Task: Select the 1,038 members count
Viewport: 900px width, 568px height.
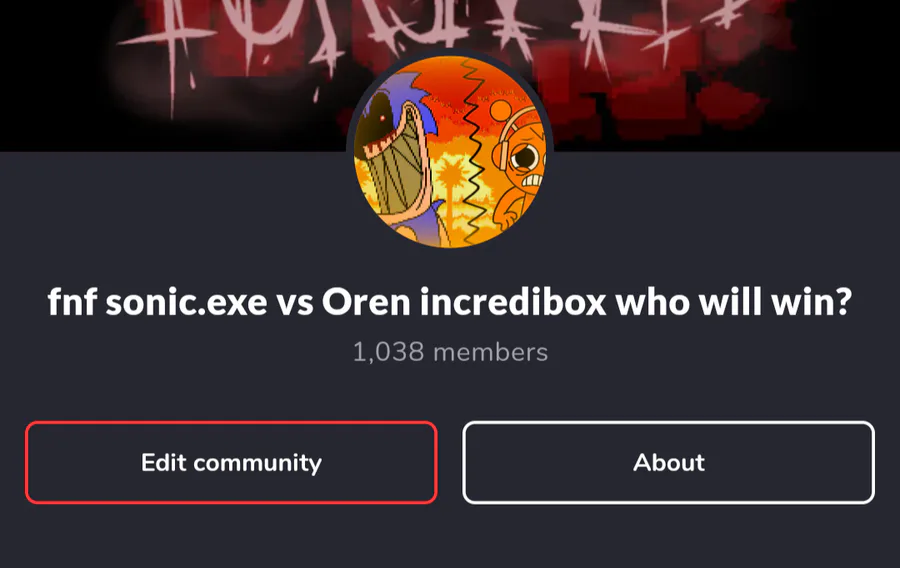Action: (x=450, y=352)
